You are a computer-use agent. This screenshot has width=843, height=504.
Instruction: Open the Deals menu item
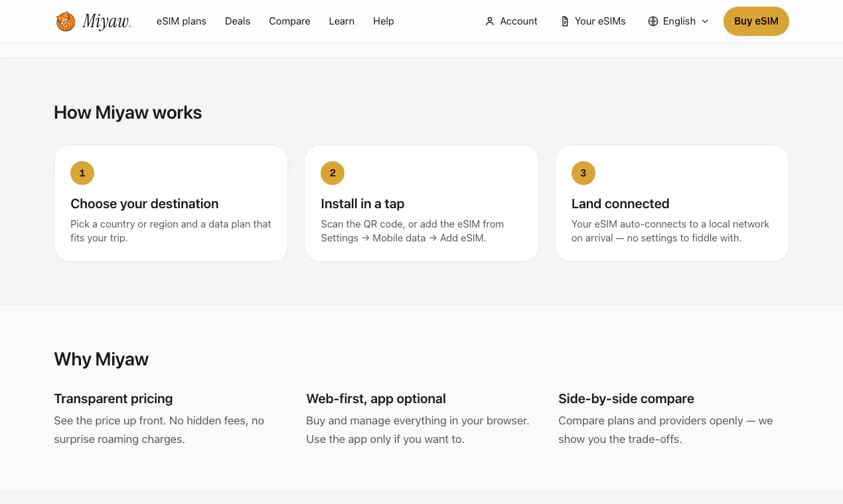pos(238,21)
